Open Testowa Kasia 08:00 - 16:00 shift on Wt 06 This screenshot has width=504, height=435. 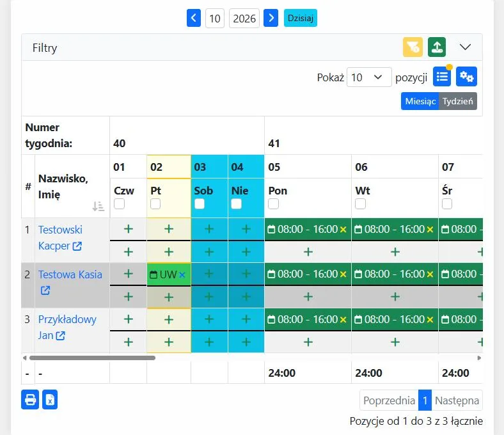390,274
